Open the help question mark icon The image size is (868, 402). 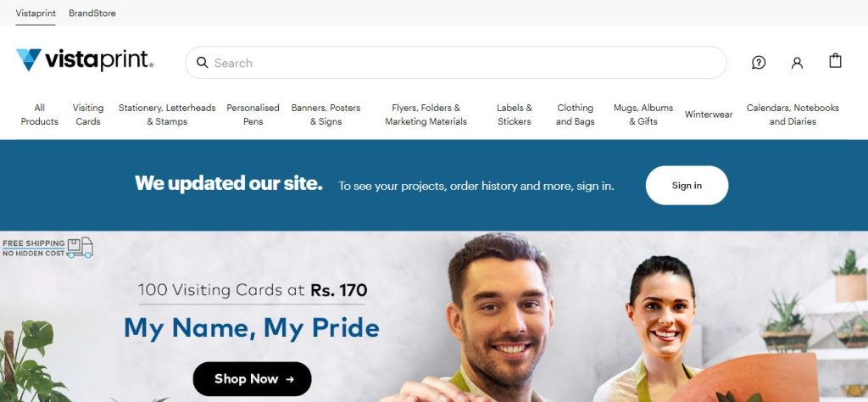(759, 63)
